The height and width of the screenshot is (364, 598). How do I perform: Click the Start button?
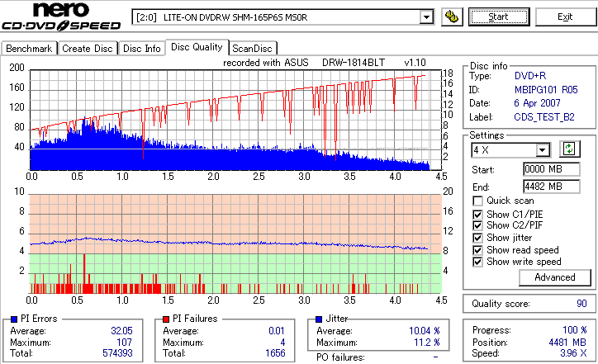click(x=499, y=17)
